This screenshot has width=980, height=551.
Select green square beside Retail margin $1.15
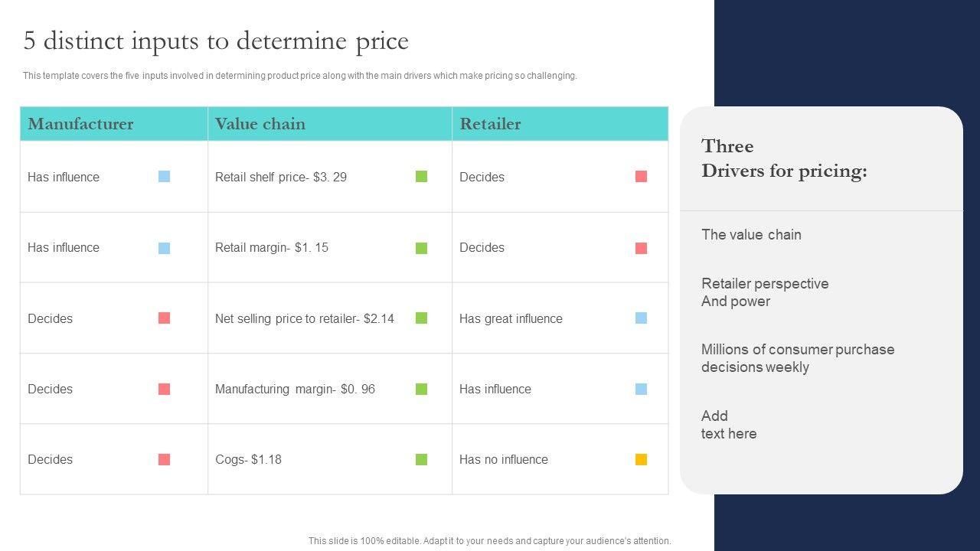tap(421, 248)
